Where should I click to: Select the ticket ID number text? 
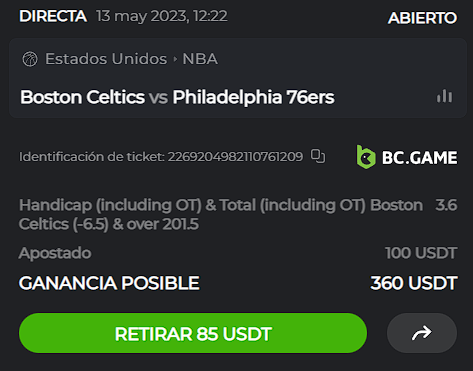[x=235, y=156]
